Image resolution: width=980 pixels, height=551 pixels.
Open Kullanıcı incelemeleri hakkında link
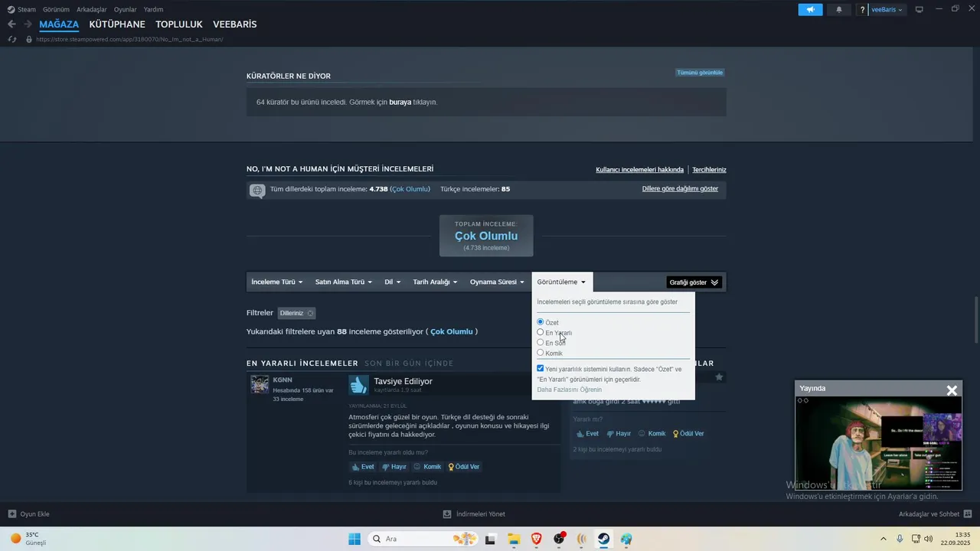pyautogui.click(x=639, y=170)
